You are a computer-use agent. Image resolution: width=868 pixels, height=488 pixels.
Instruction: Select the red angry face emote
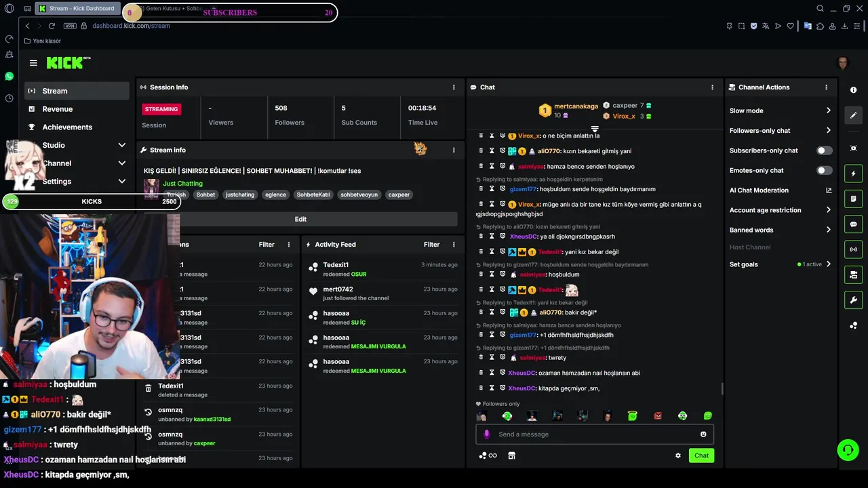[658, 415]
